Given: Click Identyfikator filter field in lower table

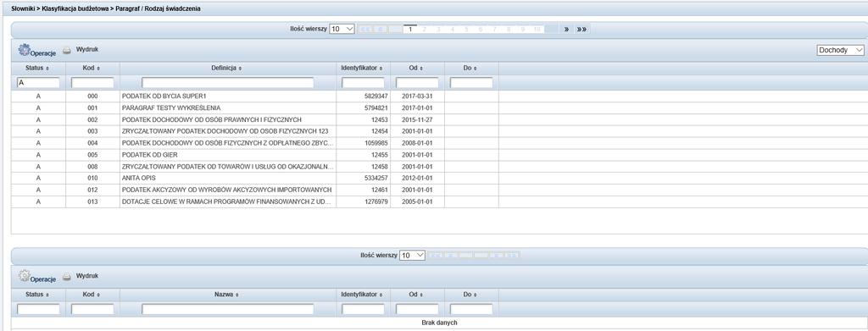Looking at the screenshot, I should pos(363,310).
